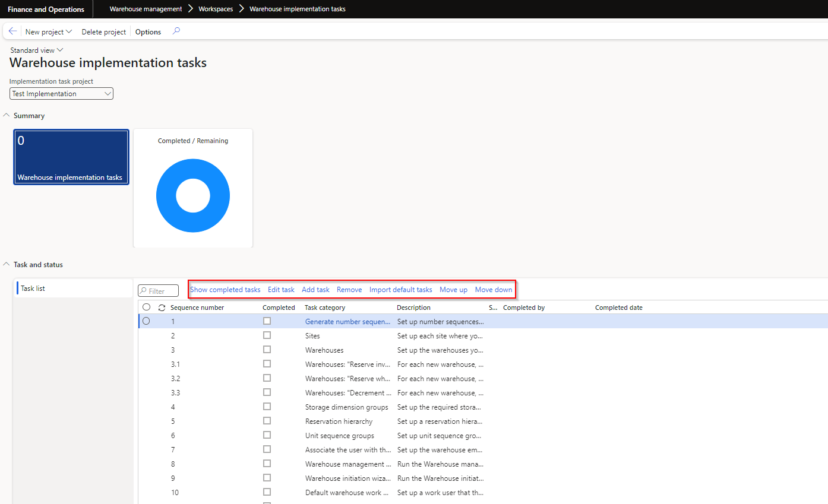The image size is (828, 504).
Task: Click Remove button
Action: pyautogui.click(x=349, y=290)
